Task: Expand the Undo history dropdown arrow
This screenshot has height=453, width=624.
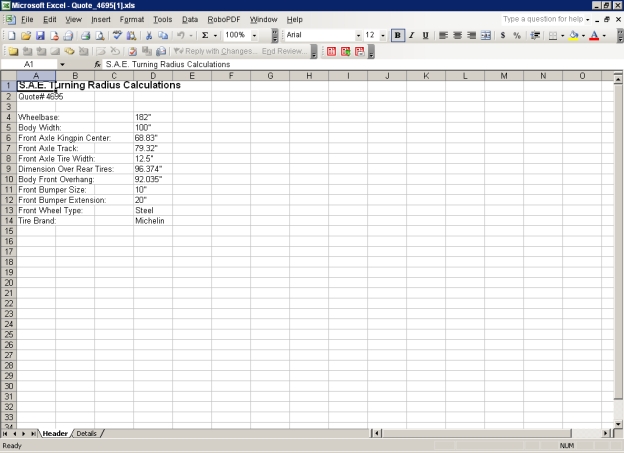Action: [x=191, y=36]
